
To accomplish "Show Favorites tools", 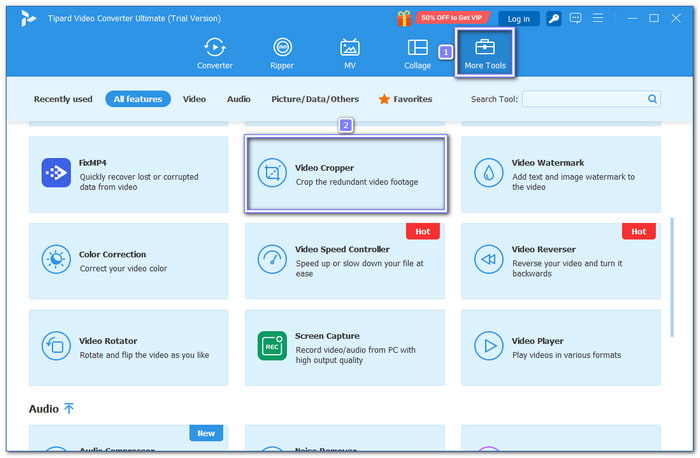I will [405, 99].
